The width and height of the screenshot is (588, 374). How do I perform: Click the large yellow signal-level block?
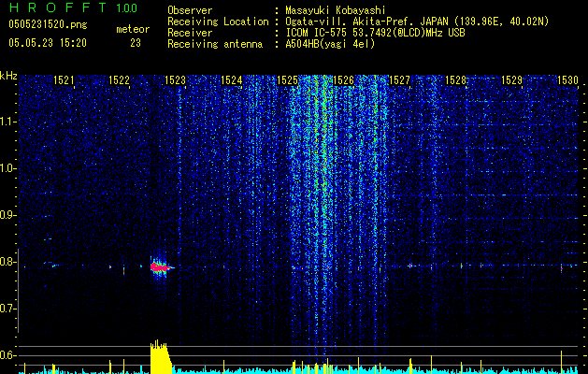tap(160, 358)
